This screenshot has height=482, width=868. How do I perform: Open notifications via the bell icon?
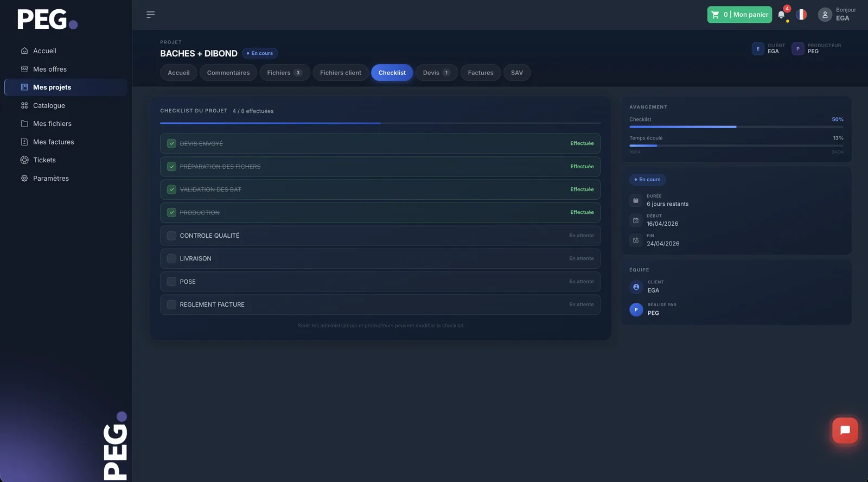[781, 15]
